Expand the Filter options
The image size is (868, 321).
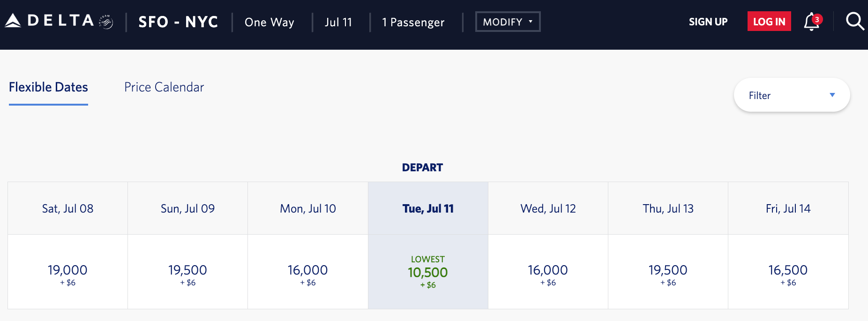(x=791, y=95)
